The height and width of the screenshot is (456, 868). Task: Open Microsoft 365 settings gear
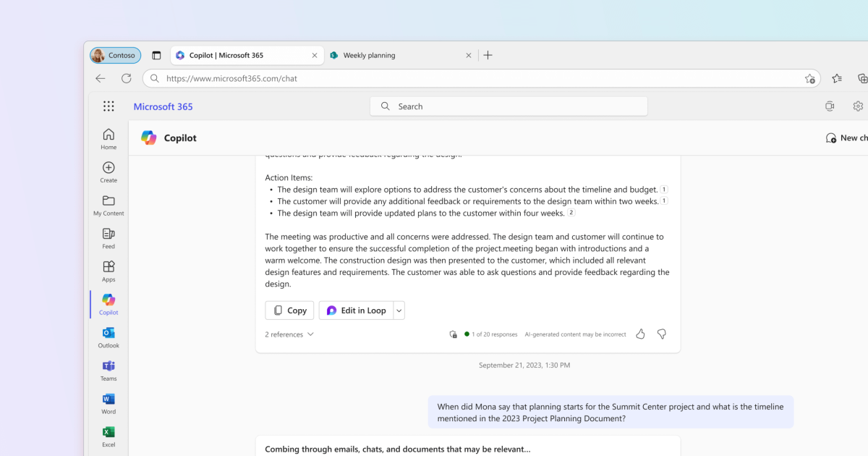[x=858, y=106]
